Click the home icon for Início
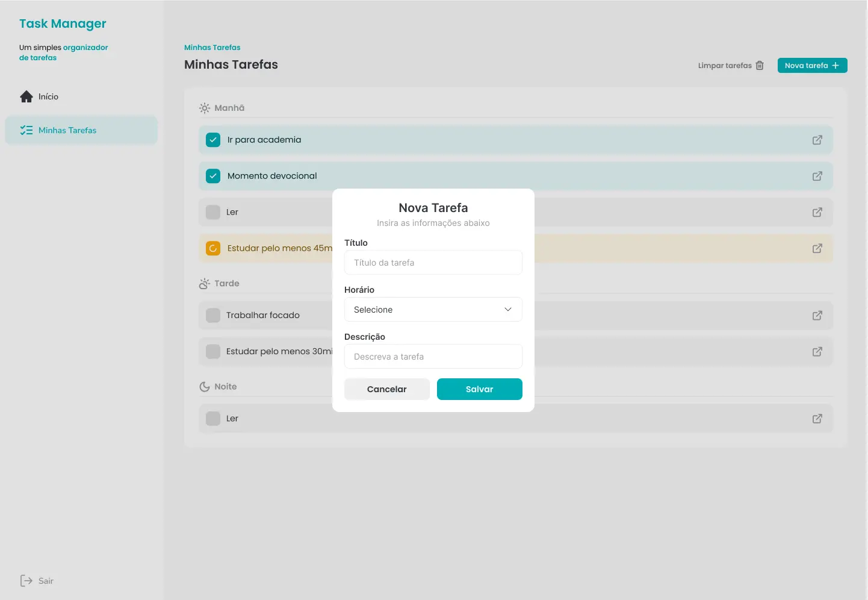 [26, 96]
